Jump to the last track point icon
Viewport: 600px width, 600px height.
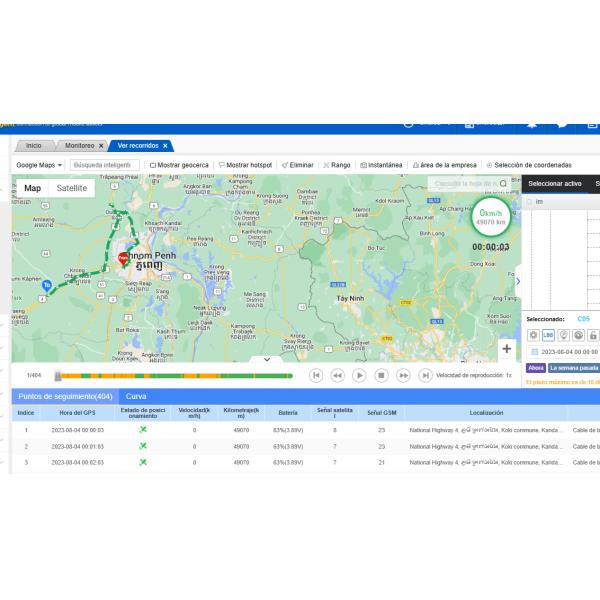click(x=425, y=375)
